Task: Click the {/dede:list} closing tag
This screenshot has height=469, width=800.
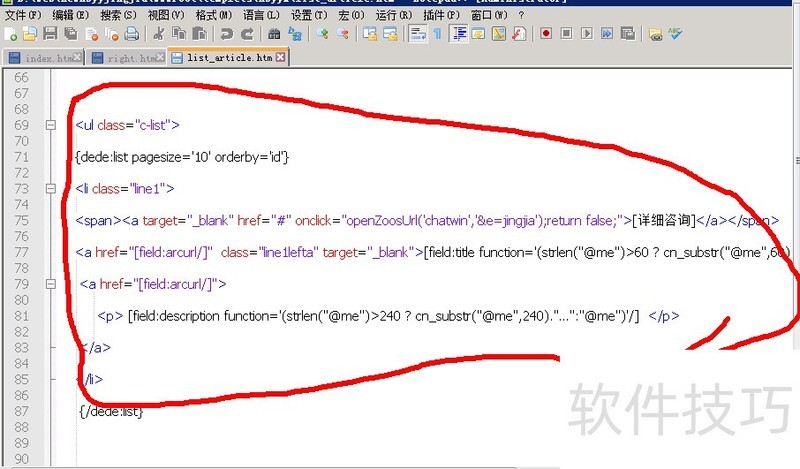Action: (111, 411)
